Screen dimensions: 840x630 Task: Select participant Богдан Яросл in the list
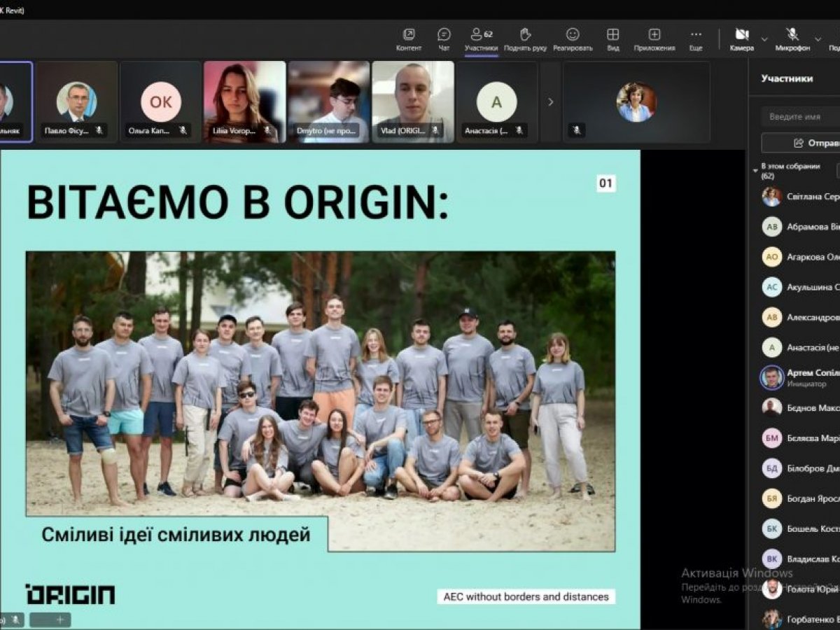point(800,498)
